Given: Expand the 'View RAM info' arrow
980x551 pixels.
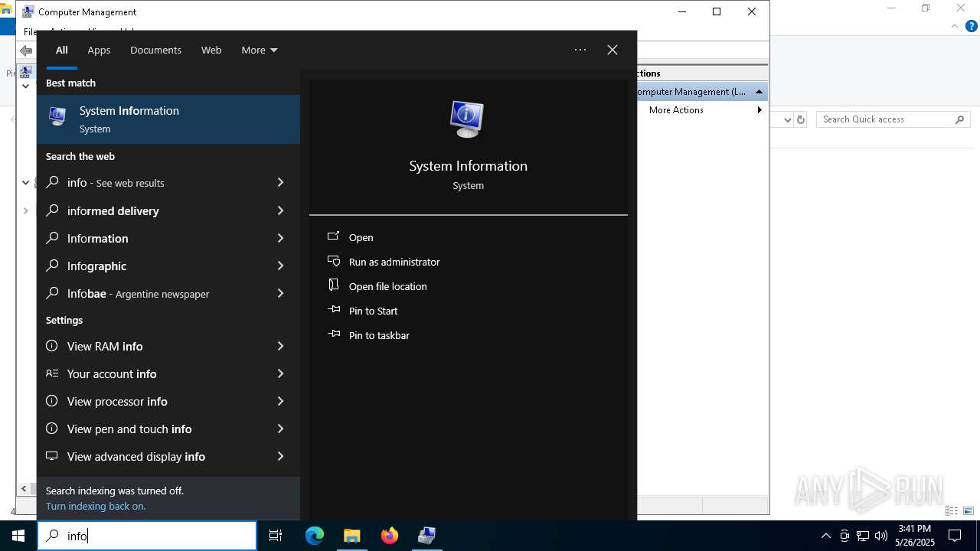Looking at the screenshot, I should click(x=280, y=346).
